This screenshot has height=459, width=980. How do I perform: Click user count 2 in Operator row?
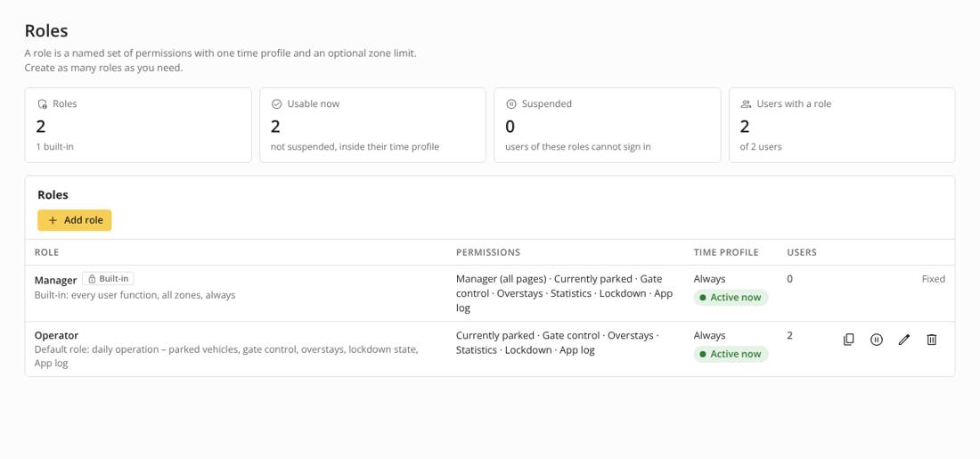pos(790,335)
